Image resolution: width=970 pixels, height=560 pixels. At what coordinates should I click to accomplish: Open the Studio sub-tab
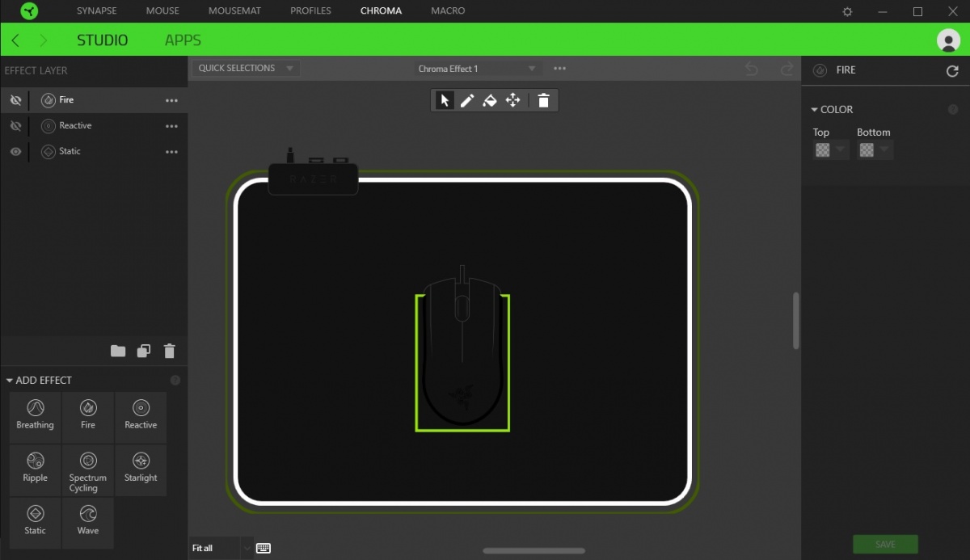pyautogui.click(x=103, y=40)
